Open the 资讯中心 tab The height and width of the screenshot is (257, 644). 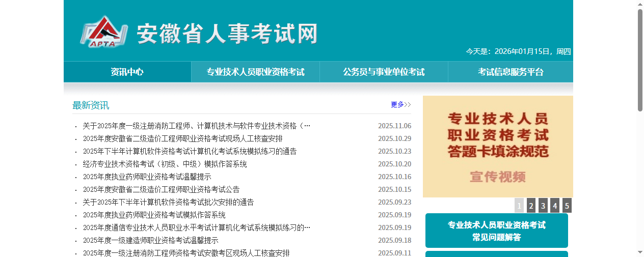coord(127,72)
